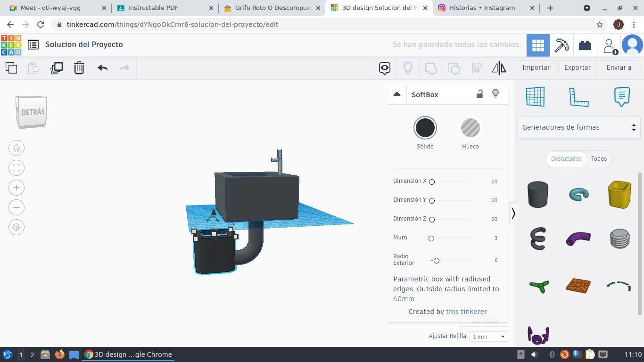Set shape to Hueco
644x362 pixels.
[470, 128]
